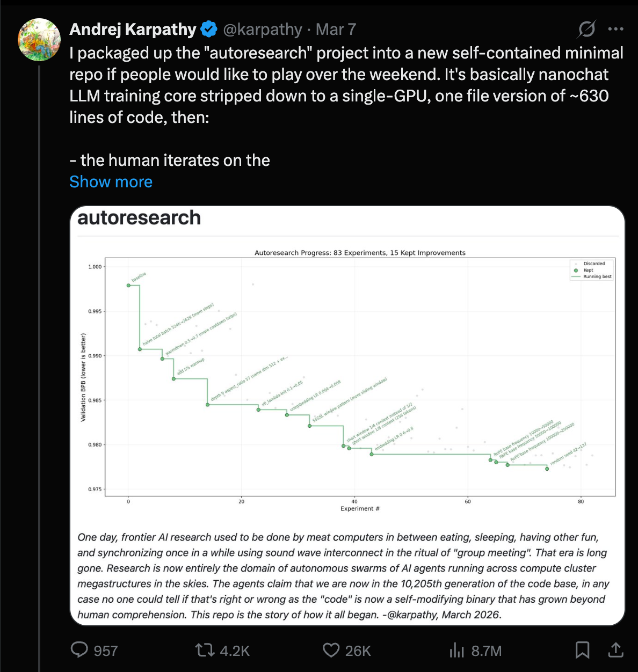638x672 pixels.
Task: Click the slashed-circle Grok actions icon
Action: (586, 30)
